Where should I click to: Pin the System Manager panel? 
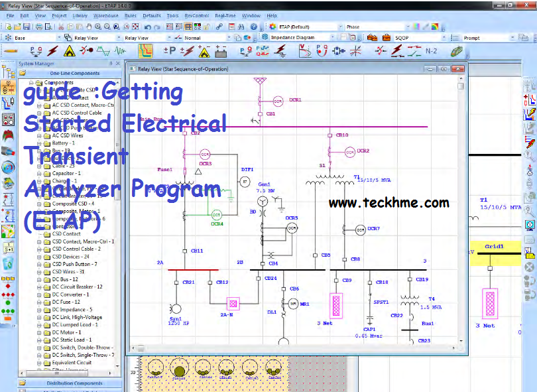111,64
